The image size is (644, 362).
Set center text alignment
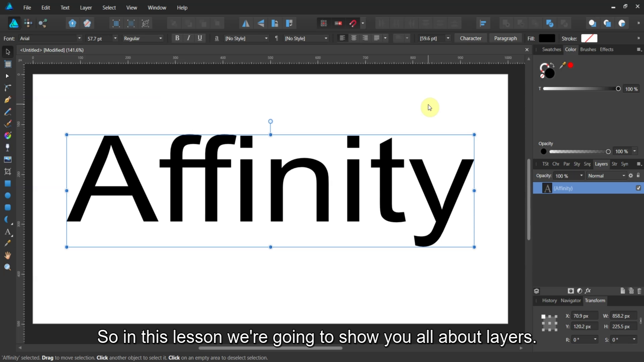coord(354,38)
